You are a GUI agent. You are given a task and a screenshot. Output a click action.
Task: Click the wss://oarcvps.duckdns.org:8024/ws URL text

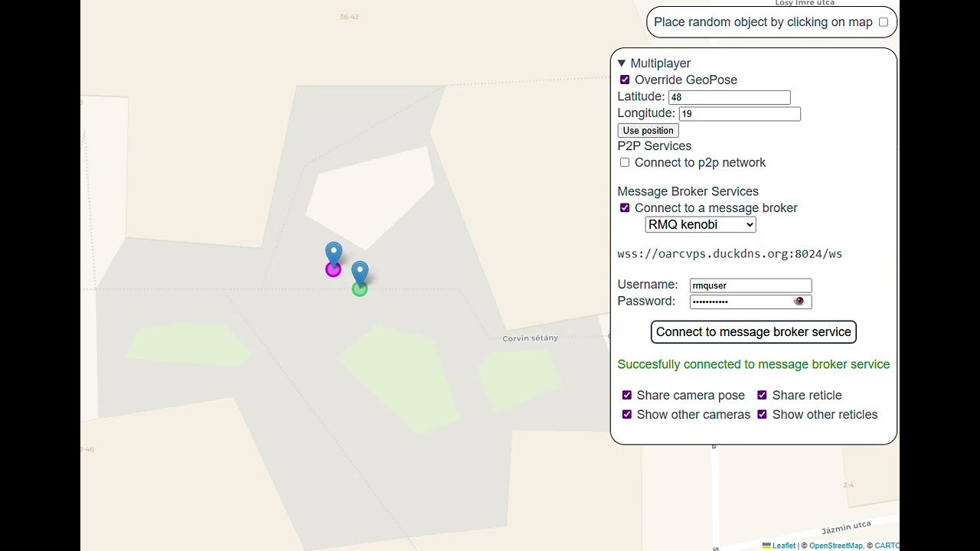[730, 254]
